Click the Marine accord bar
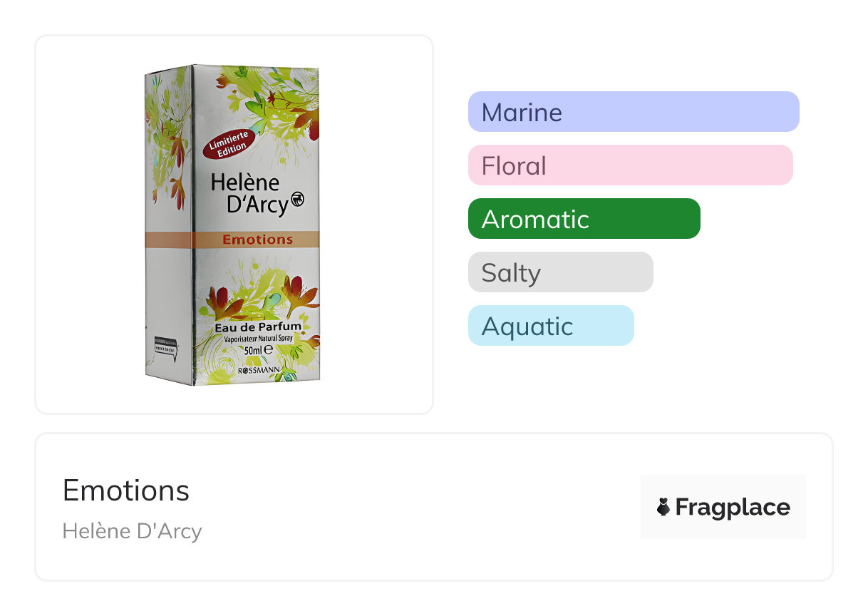868x616 pixels. (x=633, y=112)
